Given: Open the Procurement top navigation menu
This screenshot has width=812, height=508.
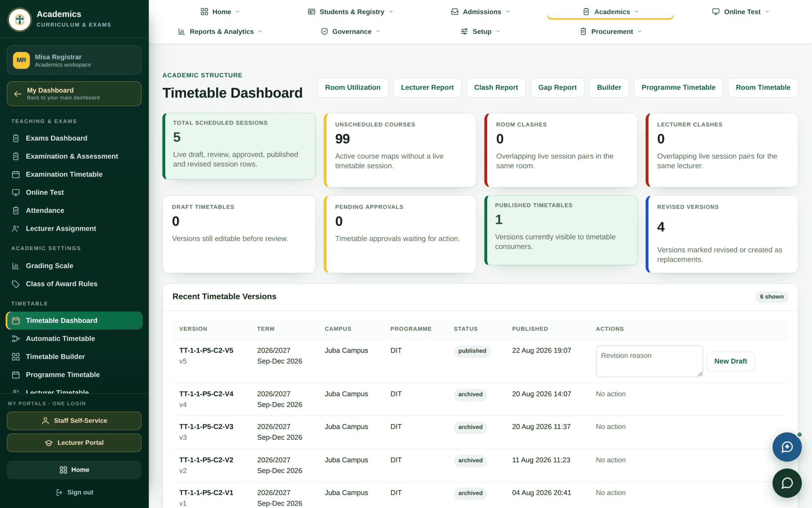Looking at the screenshot, I should pos(610,31).
